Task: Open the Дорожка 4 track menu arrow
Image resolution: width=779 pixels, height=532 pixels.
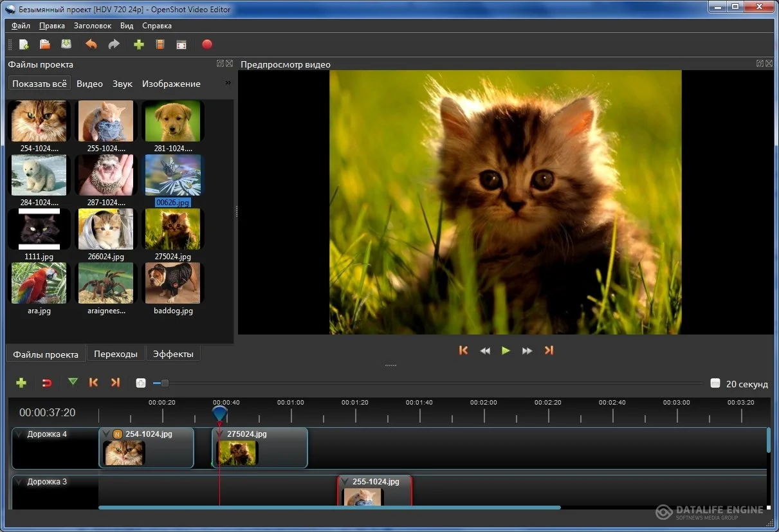Action: [x=19, y=434]
